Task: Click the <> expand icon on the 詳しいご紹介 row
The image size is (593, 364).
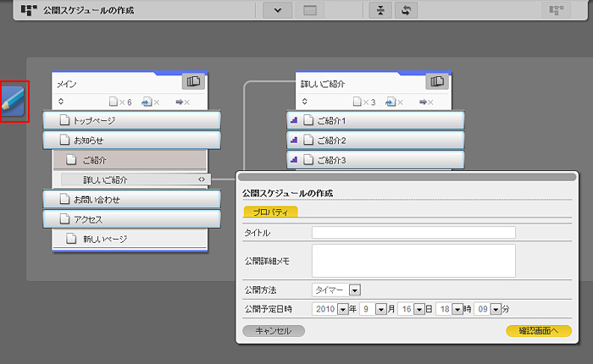Action: click(x=202, y=179)
